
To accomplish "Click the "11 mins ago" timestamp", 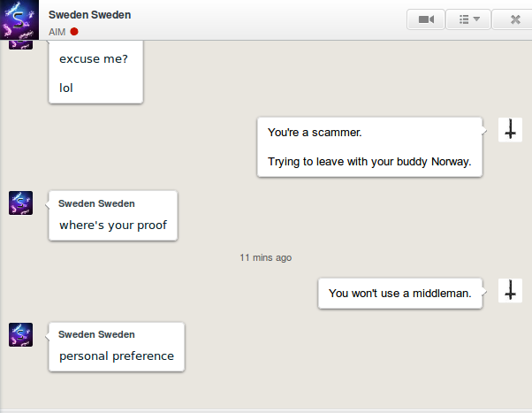I will (x=266, y=257).
